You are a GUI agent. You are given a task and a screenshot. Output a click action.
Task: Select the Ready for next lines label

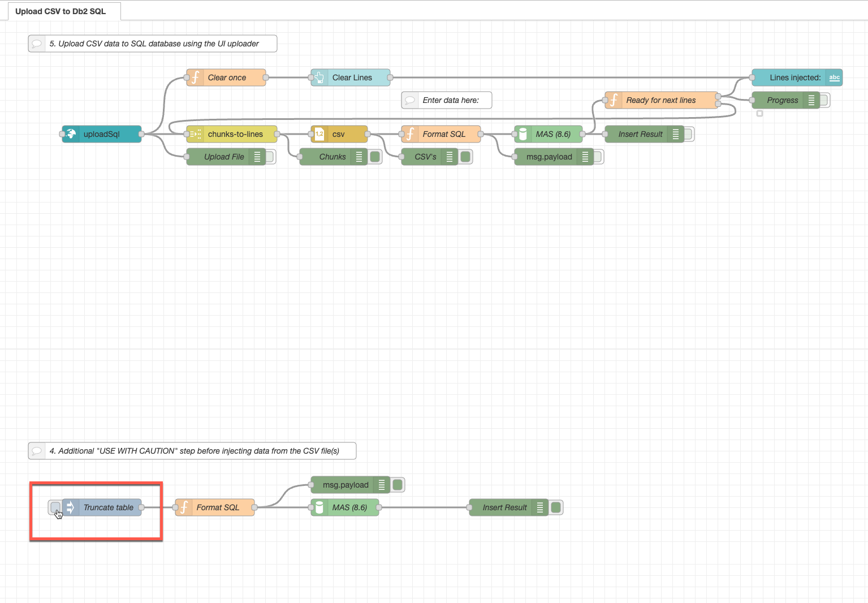661,100
